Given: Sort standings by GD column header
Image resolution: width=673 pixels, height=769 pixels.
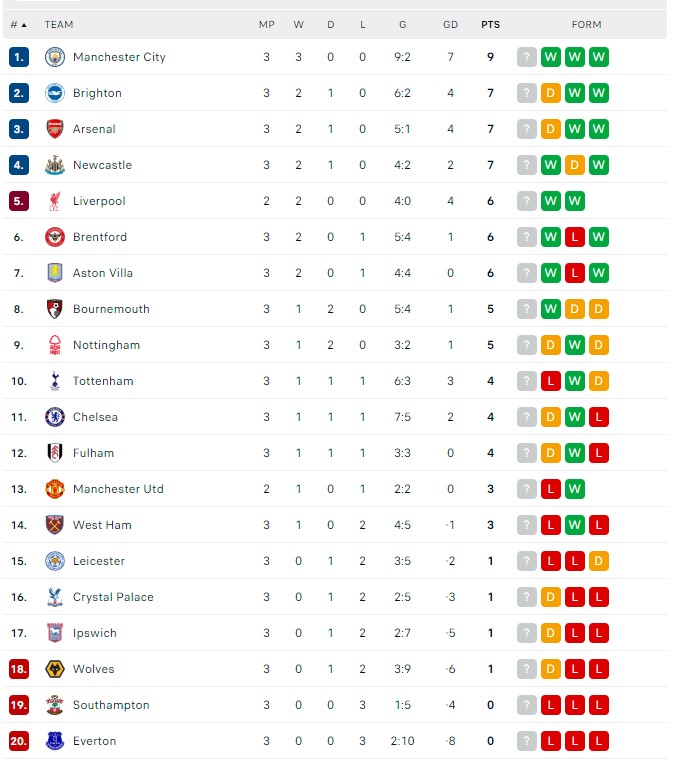Looking at the screenshot, I should [x=450, y=25].
